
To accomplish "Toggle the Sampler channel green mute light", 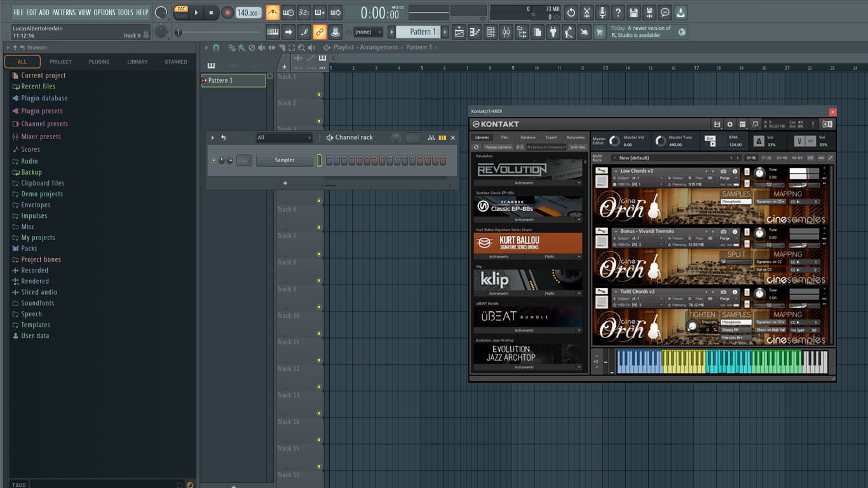I will pyautogui.click(x=214, y=160).
